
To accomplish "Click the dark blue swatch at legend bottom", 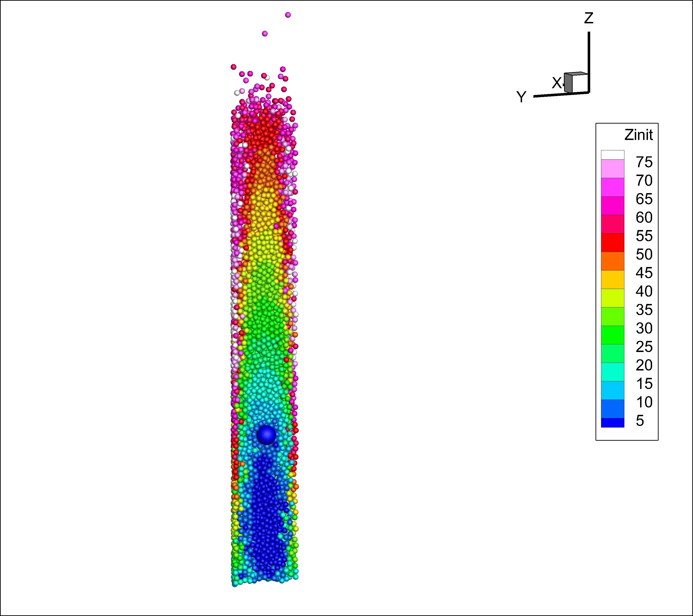I will tap(613, 423).
